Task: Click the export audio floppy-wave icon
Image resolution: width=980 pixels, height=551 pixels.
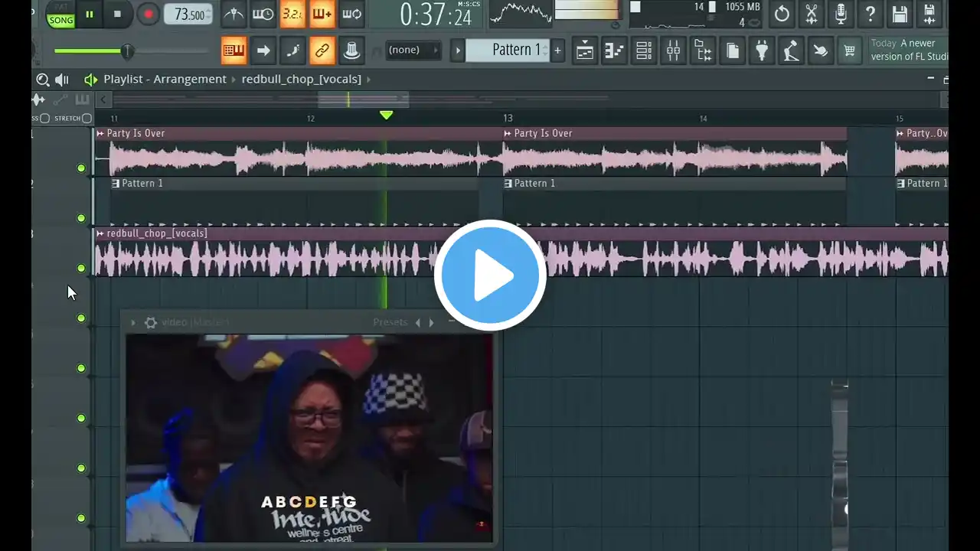Action: pyautogui.click(x=929, y=14)
